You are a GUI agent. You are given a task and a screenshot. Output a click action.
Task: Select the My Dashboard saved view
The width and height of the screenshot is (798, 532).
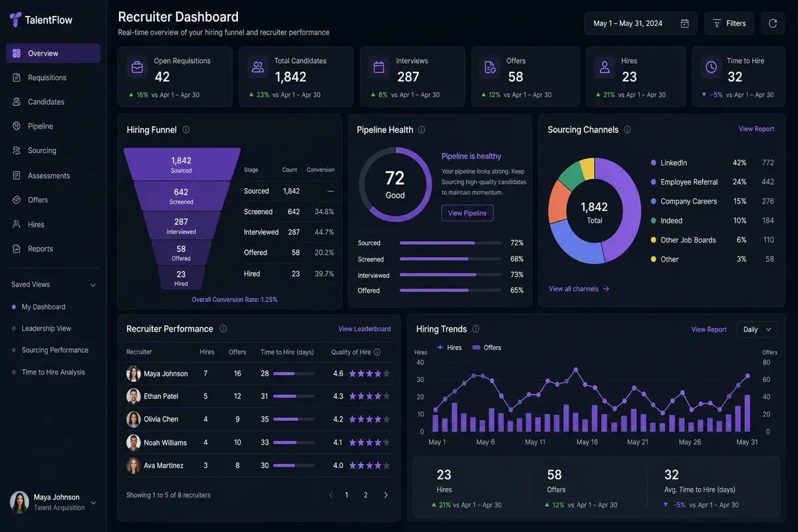(x=43, y=307)
